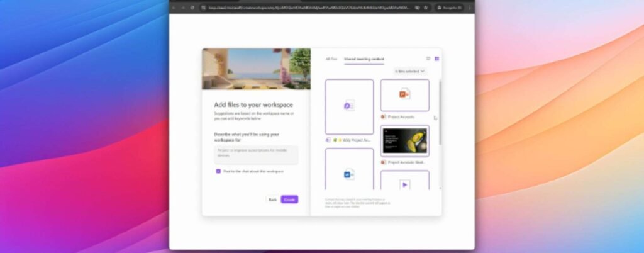644x253 pixels.
Task: Select the Shared meeting content tab
Action: (364, 59)
